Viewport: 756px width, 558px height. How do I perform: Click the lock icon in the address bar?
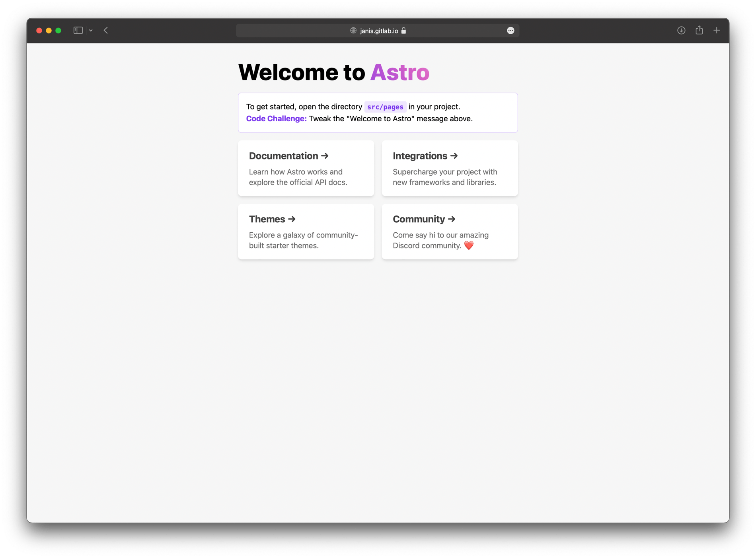pyautogui.click(x=403, y=31)
